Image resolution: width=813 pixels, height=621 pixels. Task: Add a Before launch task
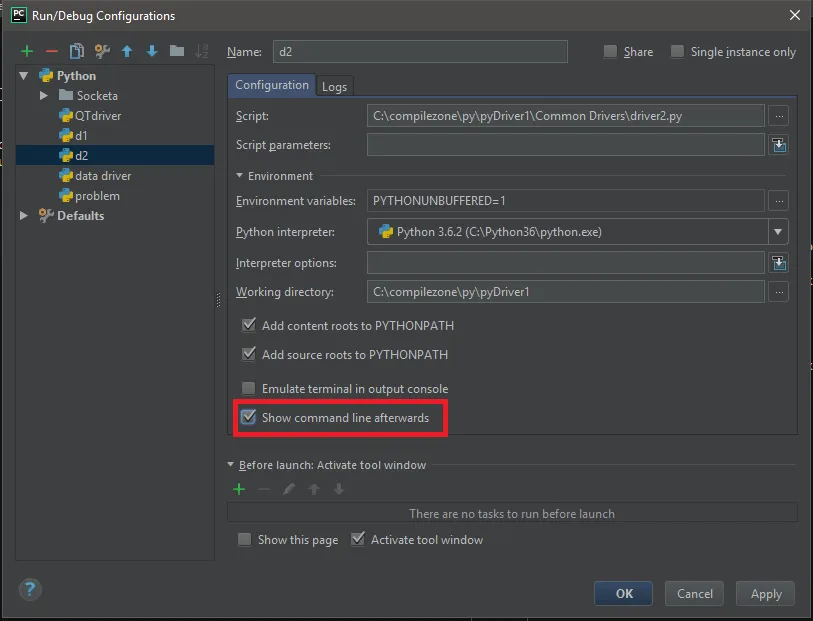pyautogui.click(x=239, y=489)
